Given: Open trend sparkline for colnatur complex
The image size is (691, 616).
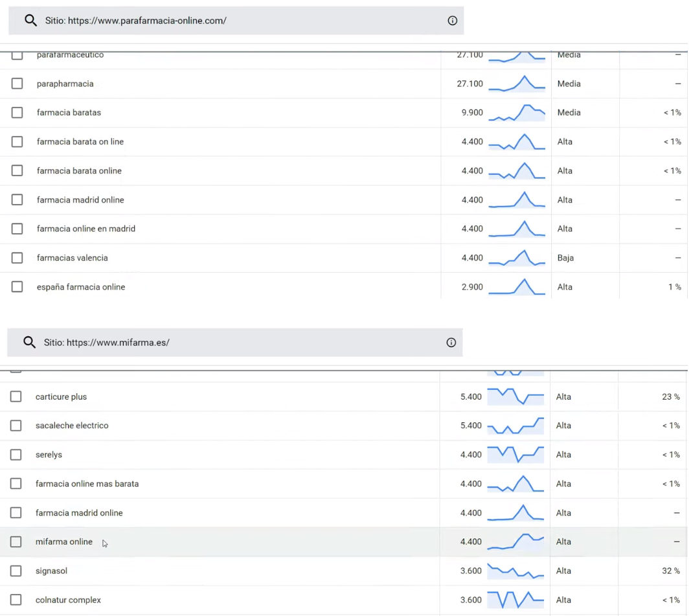Looking at the screenshot, I should click(515, 600).
